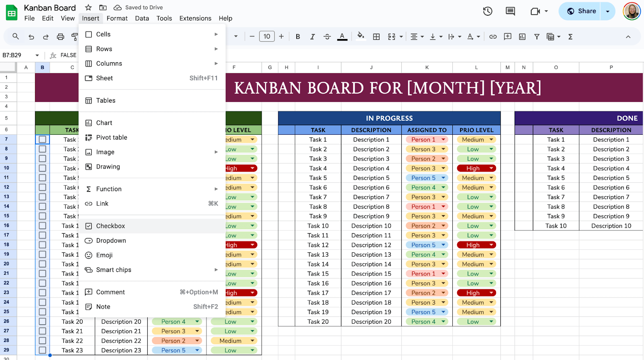Click the Bold formatting icon

point(298,37)
